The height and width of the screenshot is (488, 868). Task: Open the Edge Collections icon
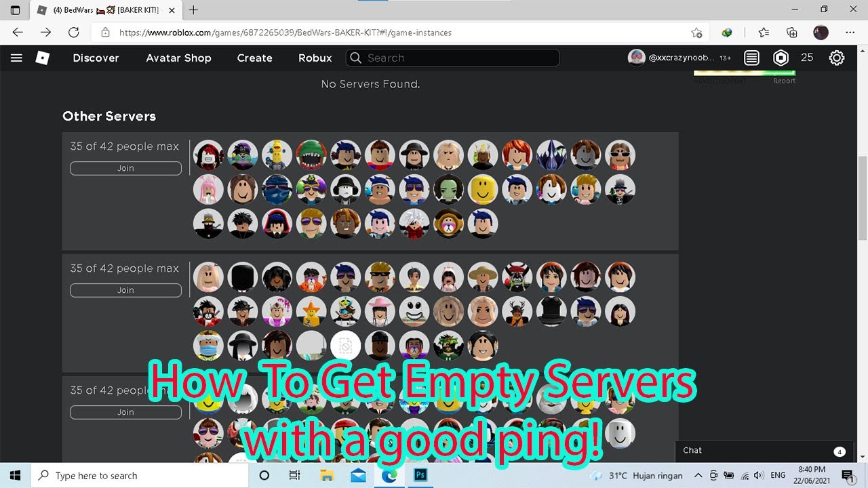(792, 32)
